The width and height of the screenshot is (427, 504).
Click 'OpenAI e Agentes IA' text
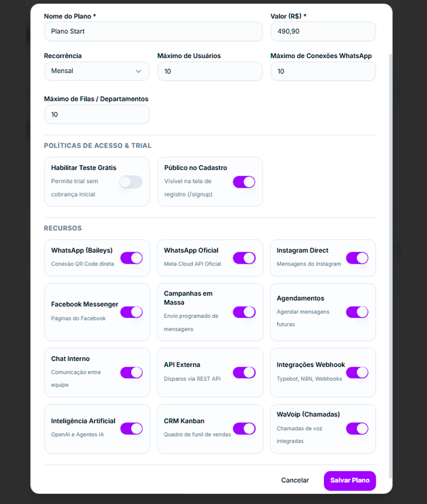click(78, 435)
